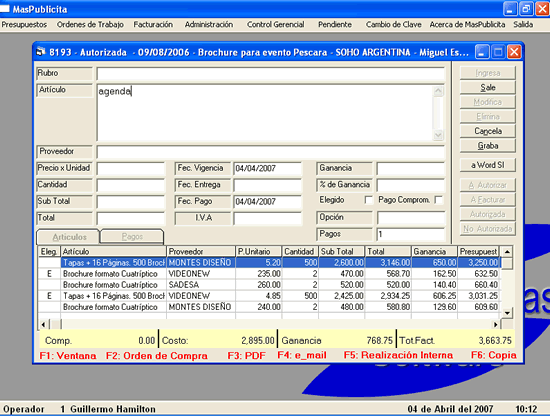Open the Cambio de Clave menu
Screen dimensions: 550x416
pos(394,25)
